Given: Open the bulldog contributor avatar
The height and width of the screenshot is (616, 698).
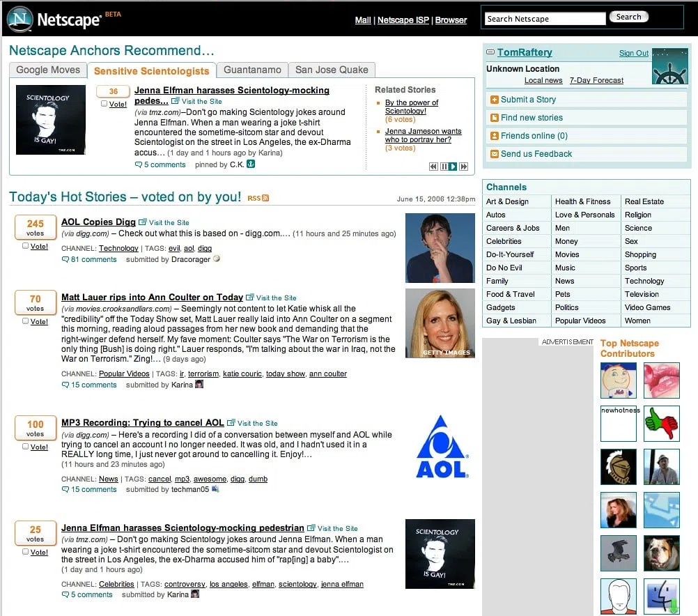Looking at the screenshot, I should point(662,553).
